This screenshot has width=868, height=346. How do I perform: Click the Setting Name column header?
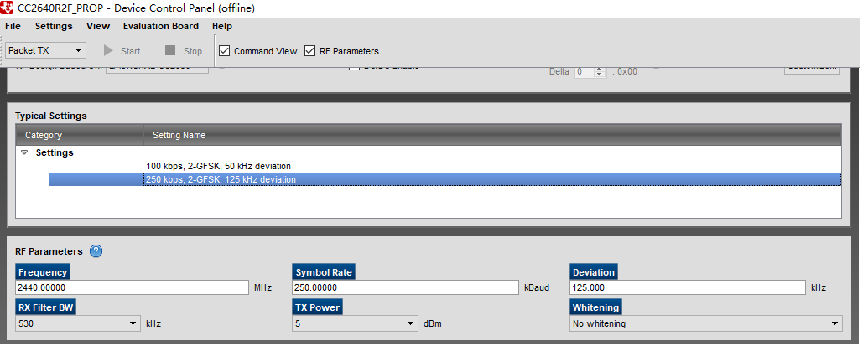pos(492,135)
